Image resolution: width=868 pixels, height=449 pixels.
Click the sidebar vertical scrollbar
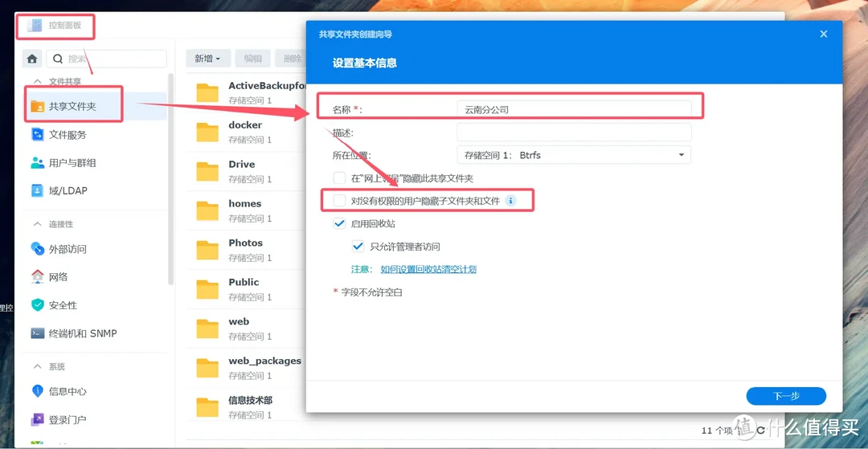tap(171, 178)
